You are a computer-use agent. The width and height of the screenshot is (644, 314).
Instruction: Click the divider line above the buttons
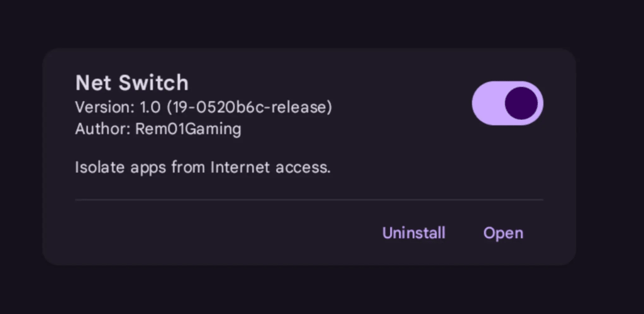(x=308, y=200)
